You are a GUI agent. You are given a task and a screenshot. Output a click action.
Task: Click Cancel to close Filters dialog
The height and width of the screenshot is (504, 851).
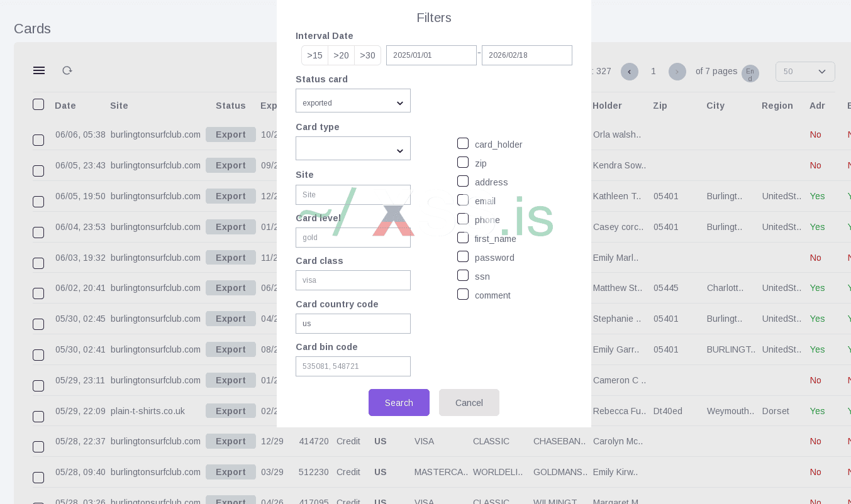469,403
